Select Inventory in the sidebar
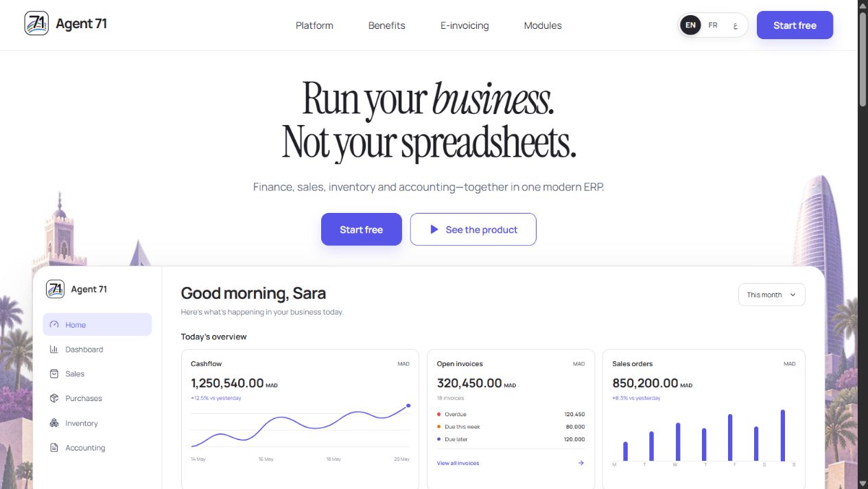 pos(97,423)
